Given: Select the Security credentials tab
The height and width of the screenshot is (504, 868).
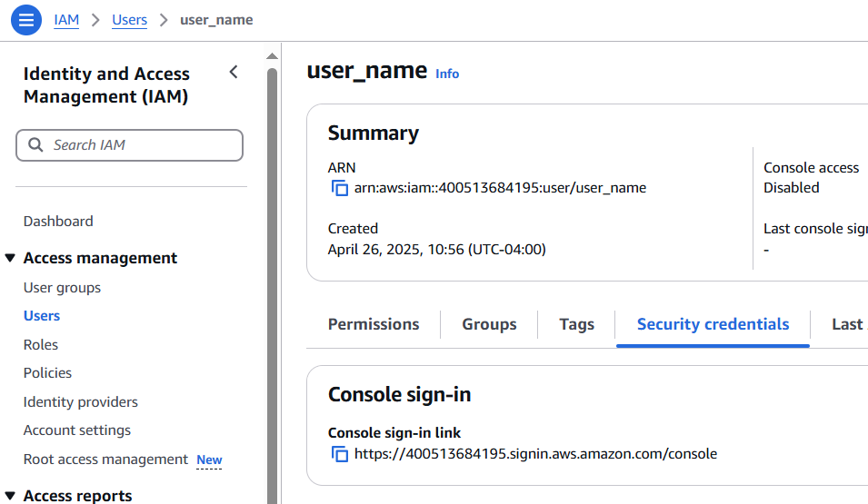Looking at the screenshot, I should pos(713,324).
